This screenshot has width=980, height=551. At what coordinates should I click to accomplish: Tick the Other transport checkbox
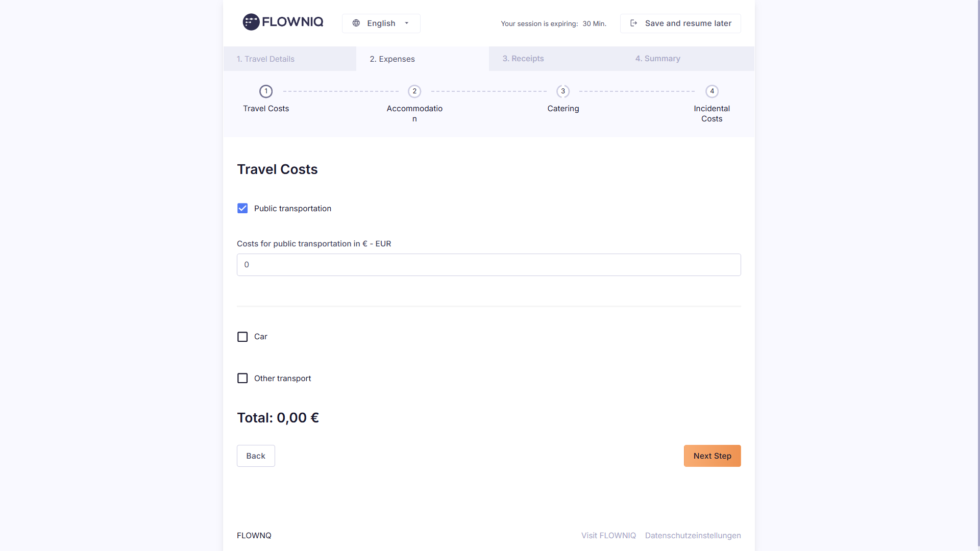click(242, 378)
